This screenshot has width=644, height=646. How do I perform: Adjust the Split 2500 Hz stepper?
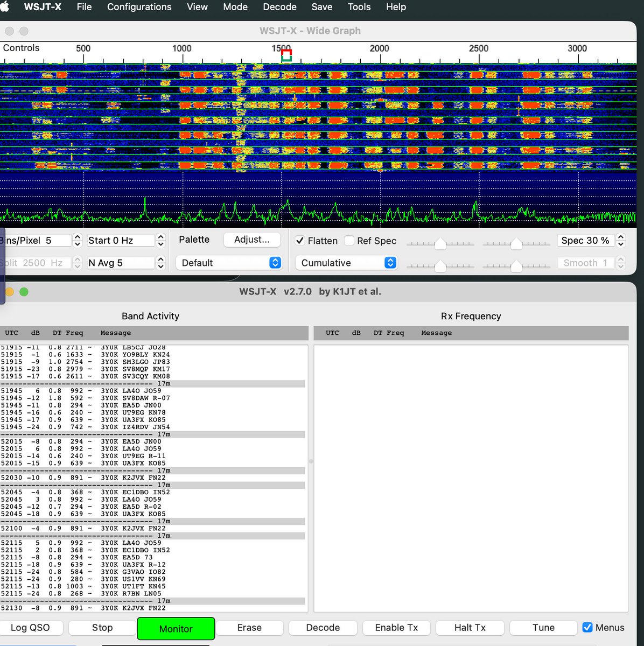(x=78, y=263)
